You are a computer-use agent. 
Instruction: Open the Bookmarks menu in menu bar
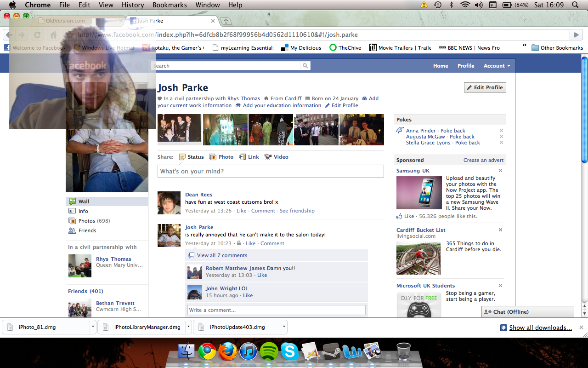170,5
